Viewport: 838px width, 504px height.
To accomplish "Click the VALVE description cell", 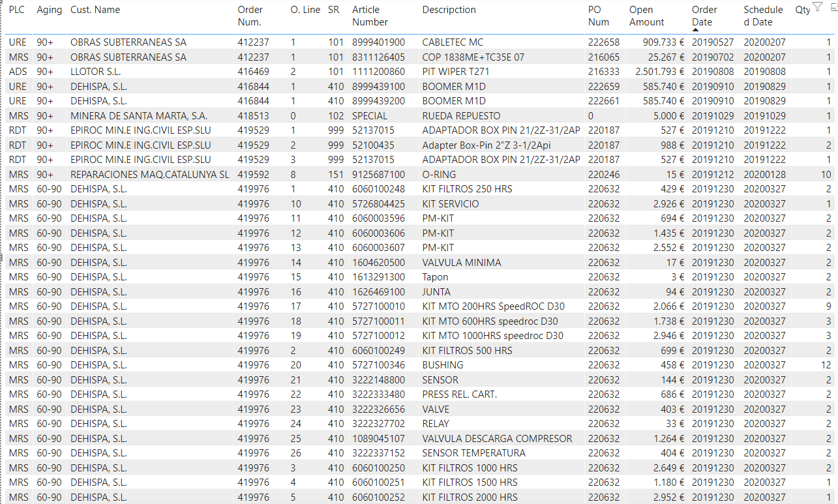I will click(436, 409).
